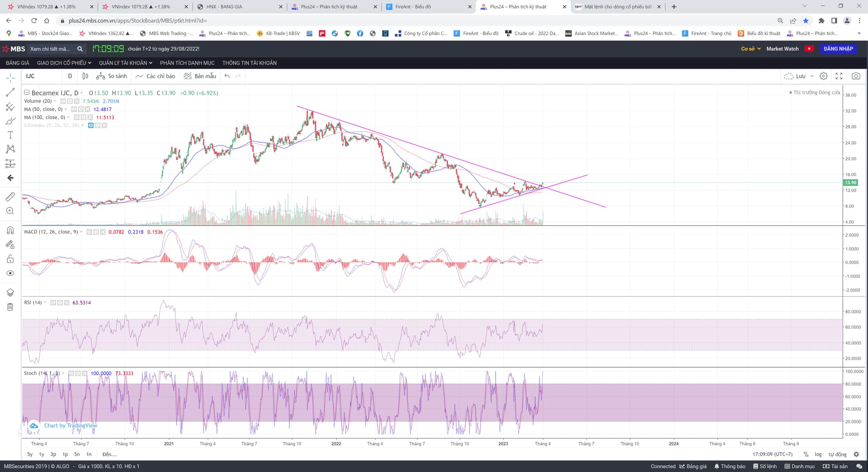
Task: Open the Đến... go to date control
Action: coord(109,454)
